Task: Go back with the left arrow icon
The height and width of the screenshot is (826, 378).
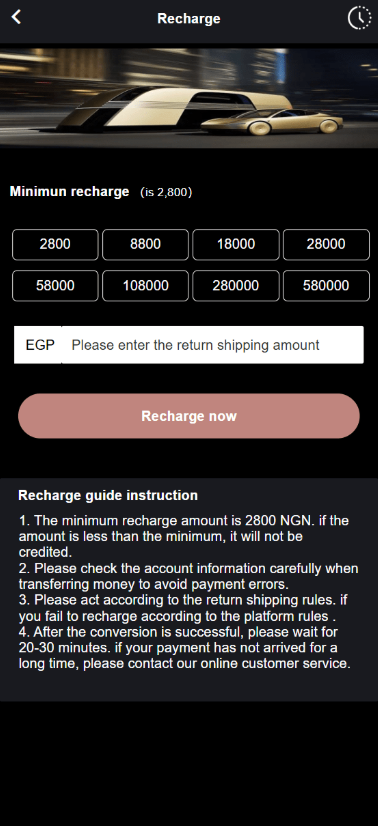Action: [16, 17]
